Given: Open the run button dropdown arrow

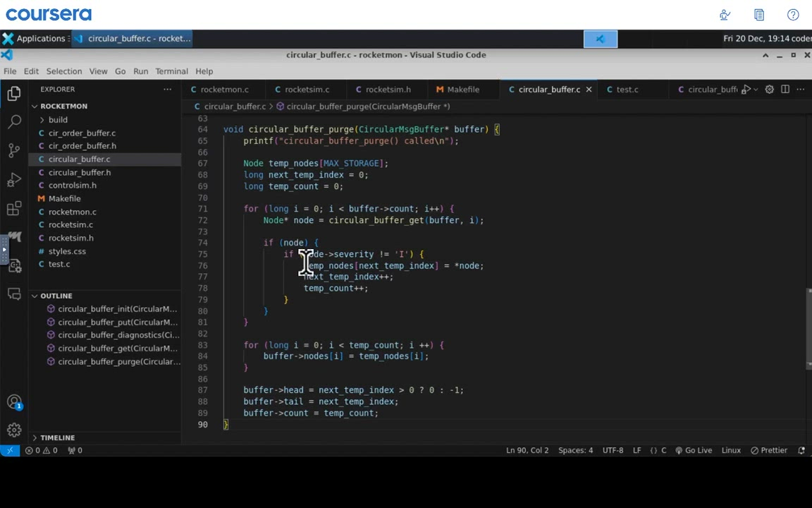Looking at the screenshot, I should [x=755, y=90].
